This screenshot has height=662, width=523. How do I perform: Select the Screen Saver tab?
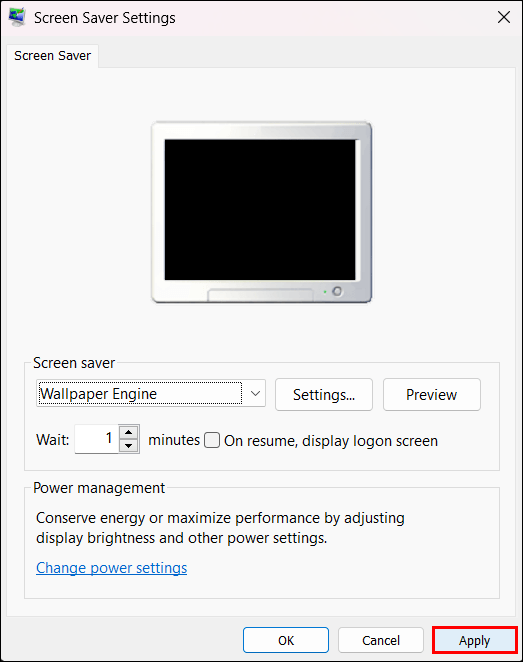[52, 56]
